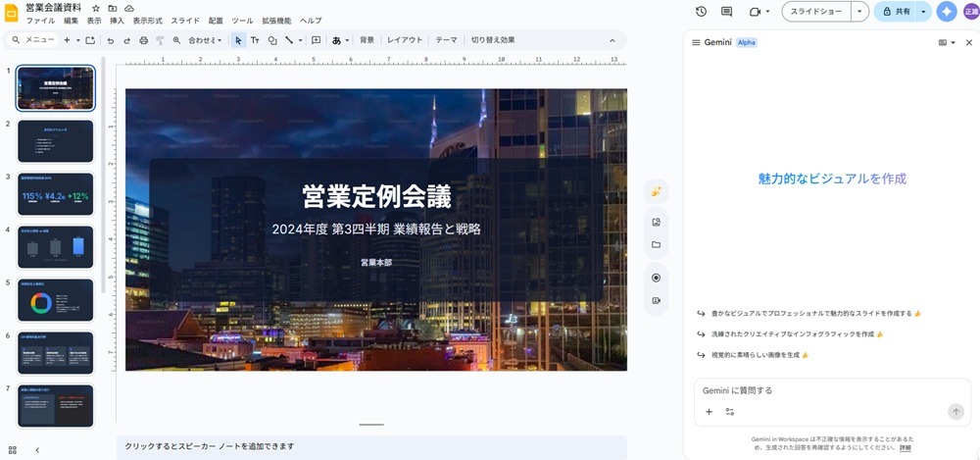Open the 表示形式 menu
This screenshot has width=980, height=460.
(147, 21)
